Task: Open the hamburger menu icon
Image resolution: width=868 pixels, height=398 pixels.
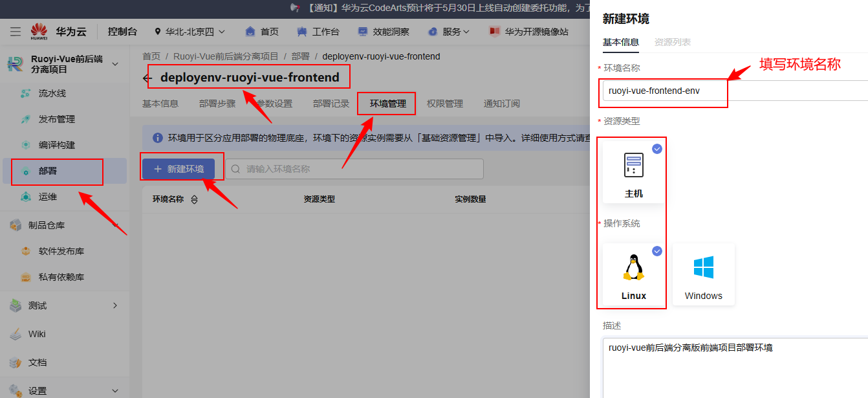Action: 16,31
